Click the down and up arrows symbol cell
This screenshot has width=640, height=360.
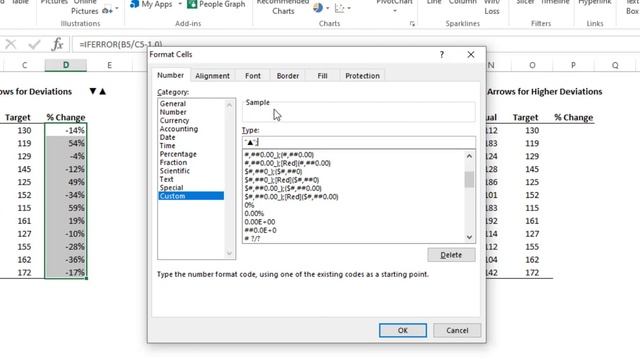pos(98,91)
